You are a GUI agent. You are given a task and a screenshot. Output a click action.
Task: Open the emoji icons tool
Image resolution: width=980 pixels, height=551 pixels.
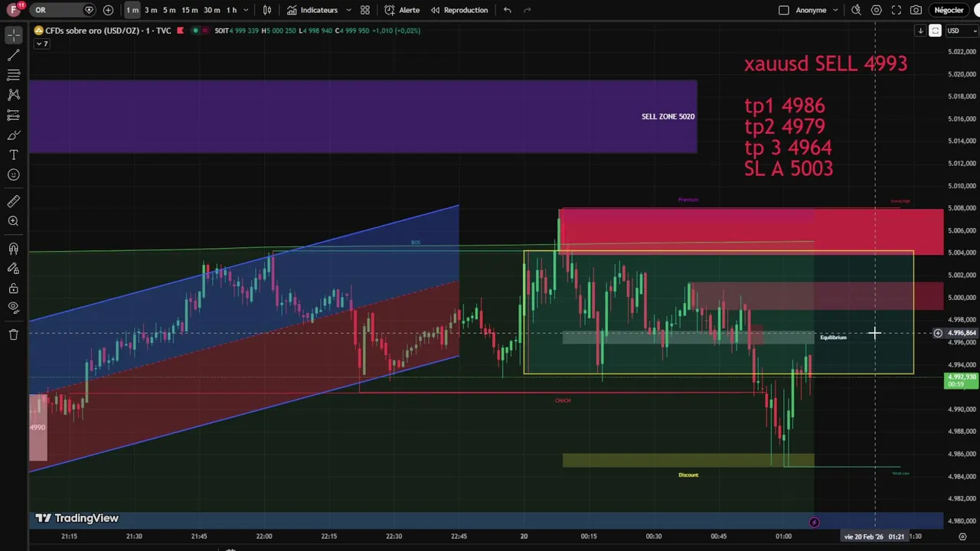(x=14, y=174)
